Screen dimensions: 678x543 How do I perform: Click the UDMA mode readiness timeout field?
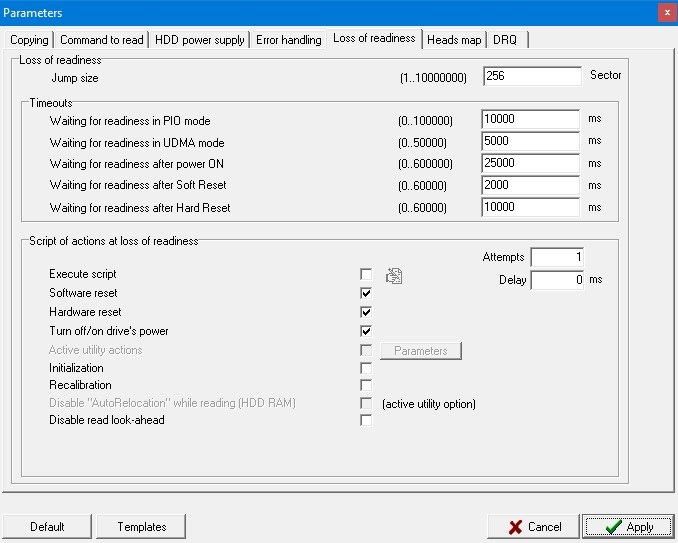[531, 141]
